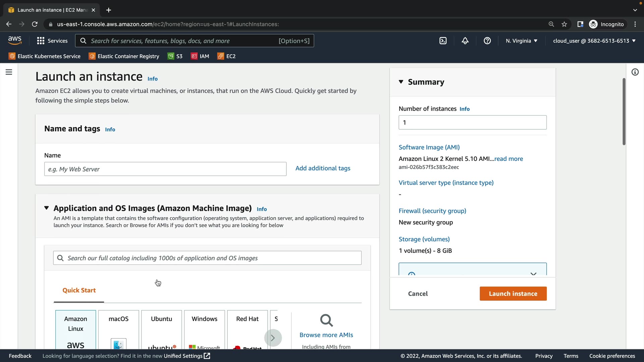This screenshot has height=362, width=644.
Task: Open AWS CloudShell terminal icon
Action: point(443,41)
